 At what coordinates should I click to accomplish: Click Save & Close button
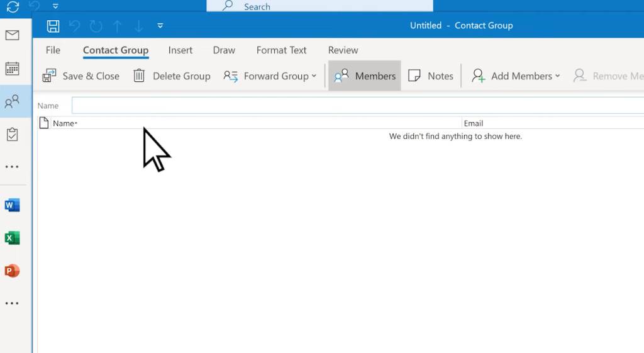(80, 76)
